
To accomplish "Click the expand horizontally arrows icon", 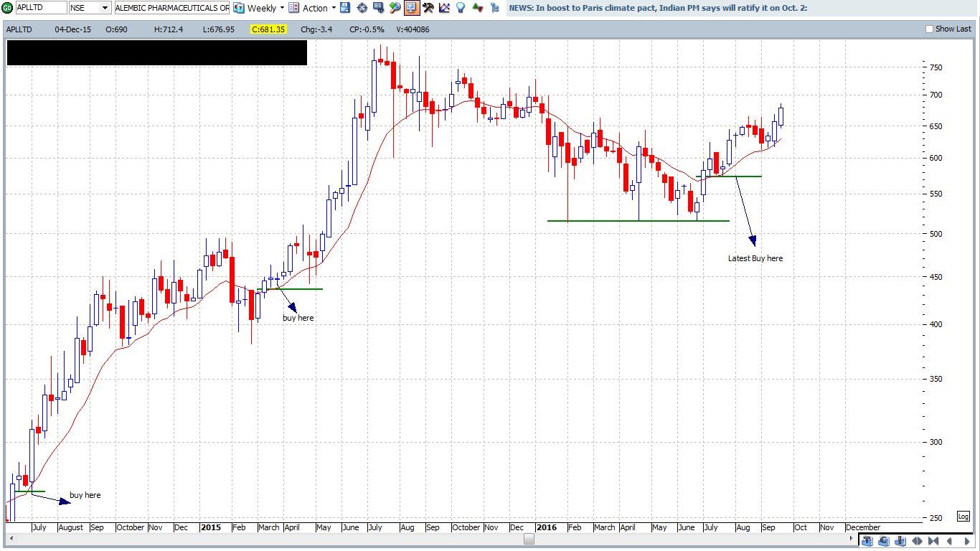I will click(917, 541).
